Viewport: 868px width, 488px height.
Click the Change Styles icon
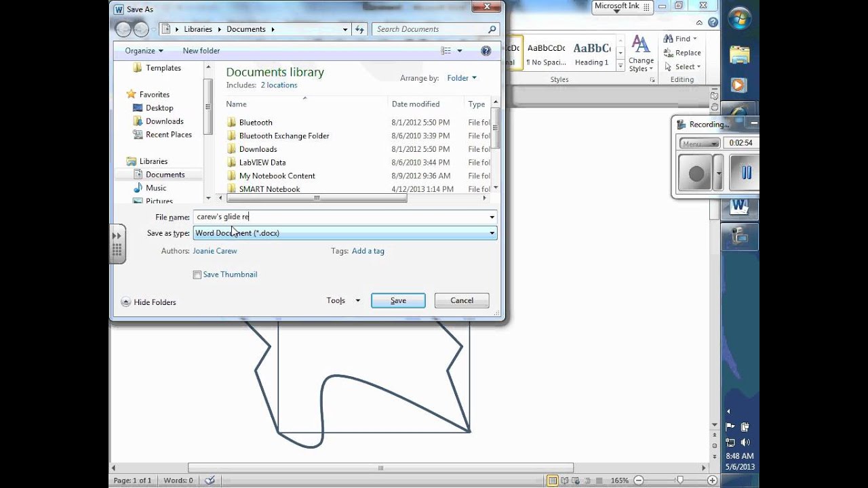(640, 45)
